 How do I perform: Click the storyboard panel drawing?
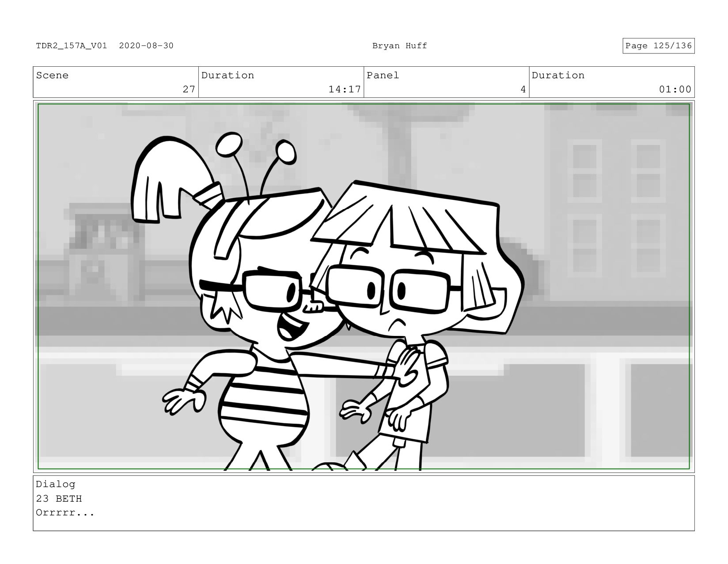click(364, 286)
